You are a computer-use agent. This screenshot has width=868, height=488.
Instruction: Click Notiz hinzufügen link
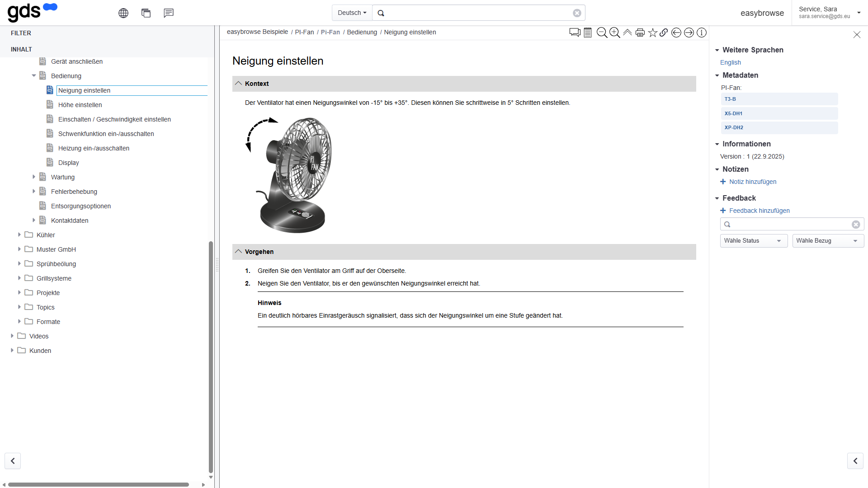click(753, 182)
